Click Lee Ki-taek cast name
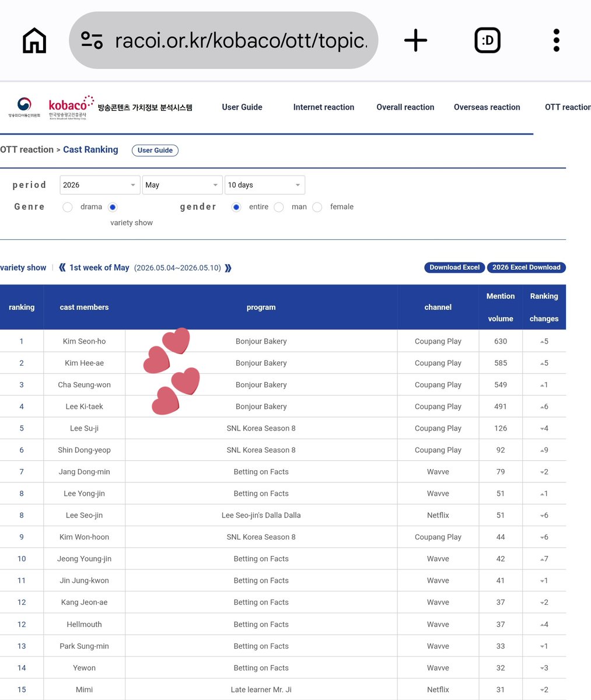The height and width of the screenshot is (700, 591). click(84, 407)
